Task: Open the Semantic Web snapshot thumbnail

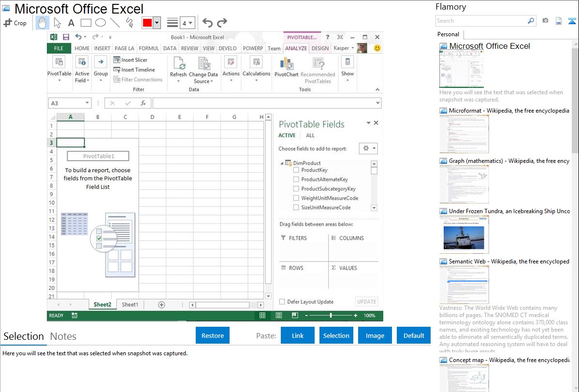Action: click(464, 285)
